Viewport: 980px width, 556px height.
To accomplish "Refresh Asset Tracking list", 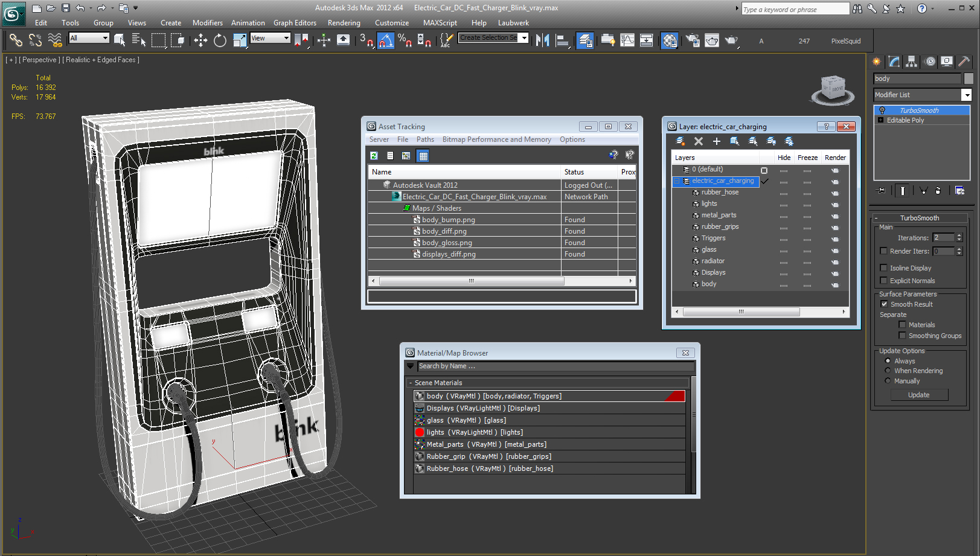I will pos(374,156).
